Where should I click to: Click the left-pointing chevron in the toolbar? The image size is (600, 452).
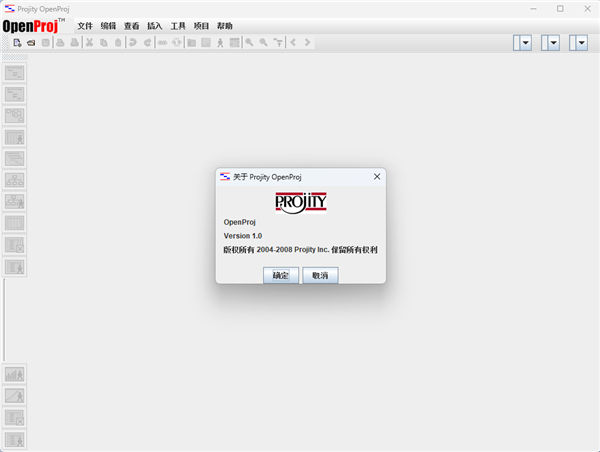tap(293, 42)
